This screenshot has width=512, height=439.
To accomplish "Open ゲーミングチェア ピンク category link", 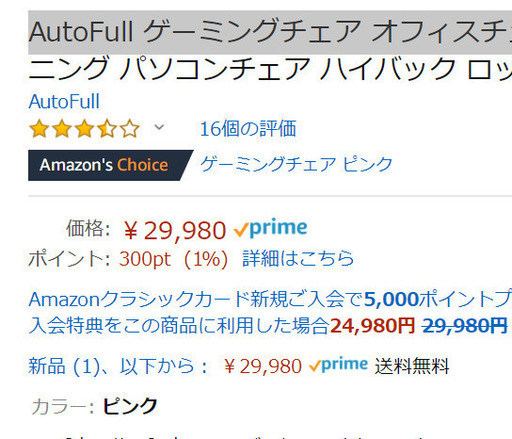I will coord(296,164).
